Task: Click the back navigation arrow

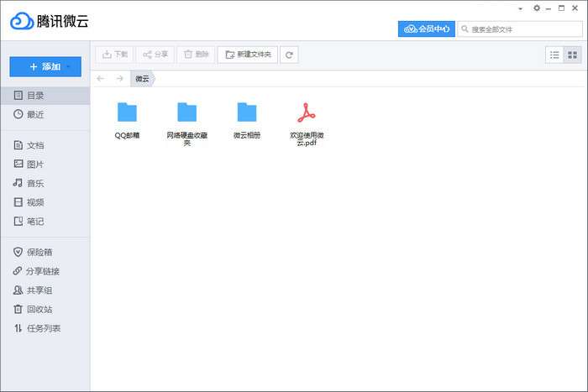Action: coord(101,78)
